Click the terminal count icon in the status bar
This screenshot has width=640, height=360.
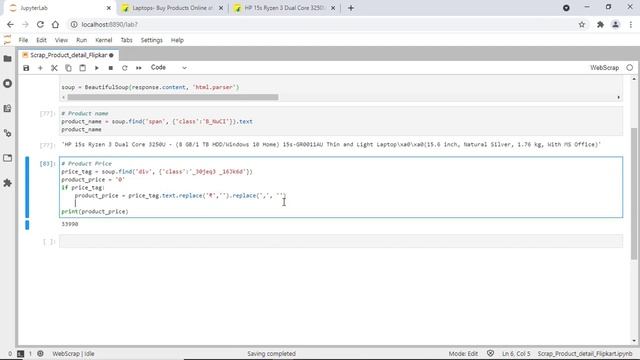click(20, 354)
